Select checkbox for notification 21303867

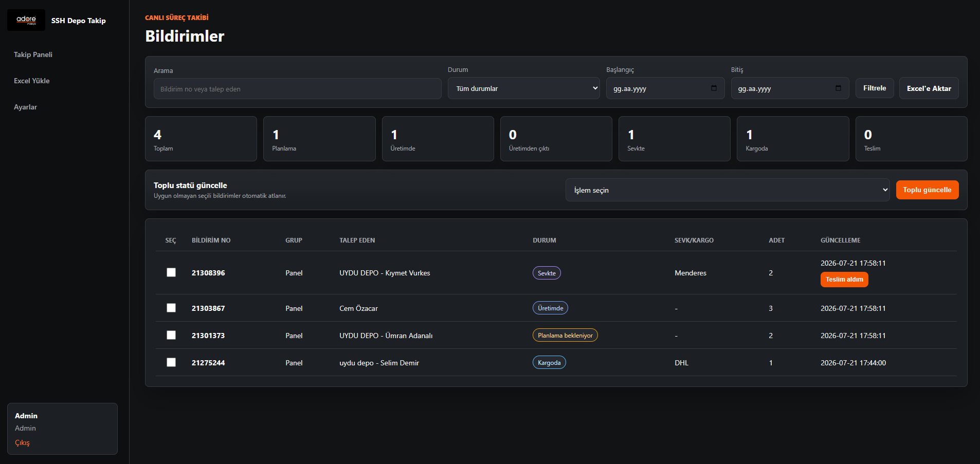[171, 308]
